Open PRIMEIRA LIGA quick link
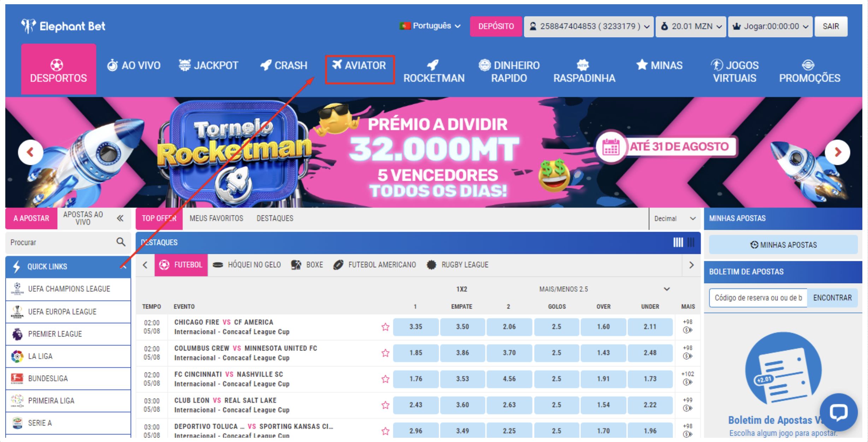 point(68,401)
